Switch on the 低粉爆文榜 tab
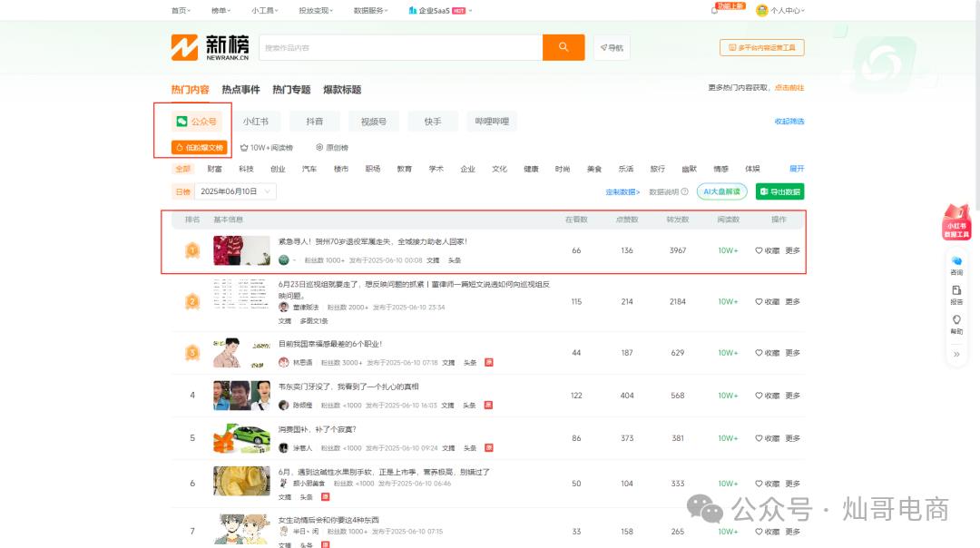 point(200,147)
